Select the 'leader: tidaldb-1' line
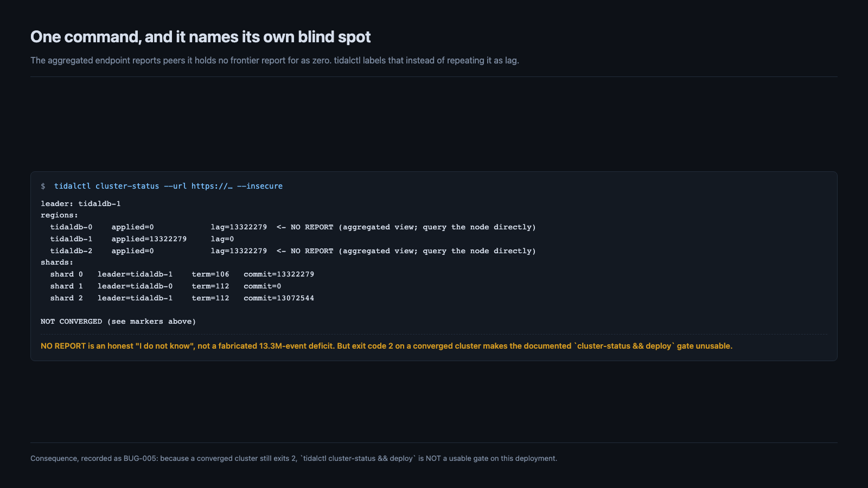This screenshot has height=488, width=868. pyautogui.click(x=81, y=204)
